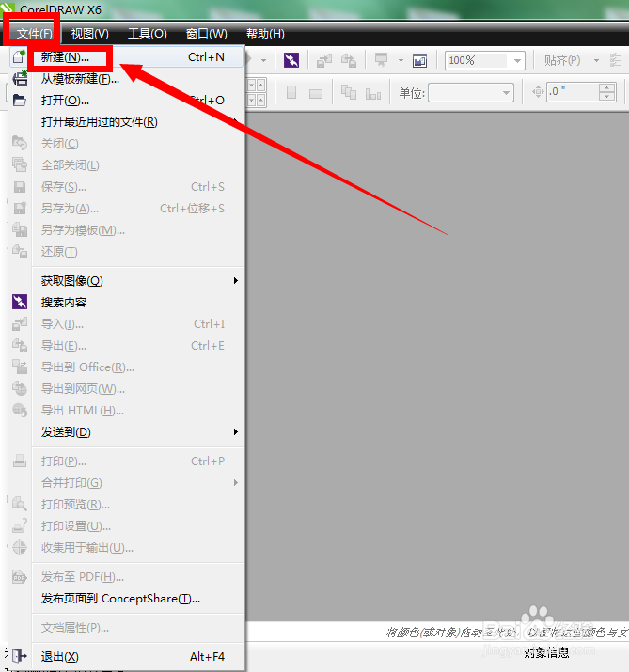The image size is (629, 672).
Task: Click the greyed 打印预览(R)... entry
Action: click(127, 505)
